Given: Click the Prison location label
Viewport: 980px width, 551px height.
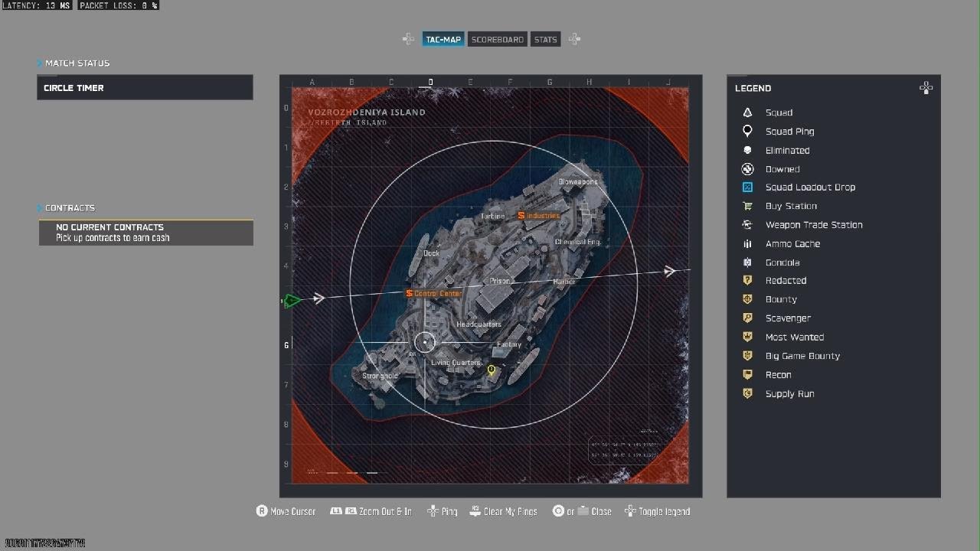Looking at the screenshot, I should tap(500, 281).
